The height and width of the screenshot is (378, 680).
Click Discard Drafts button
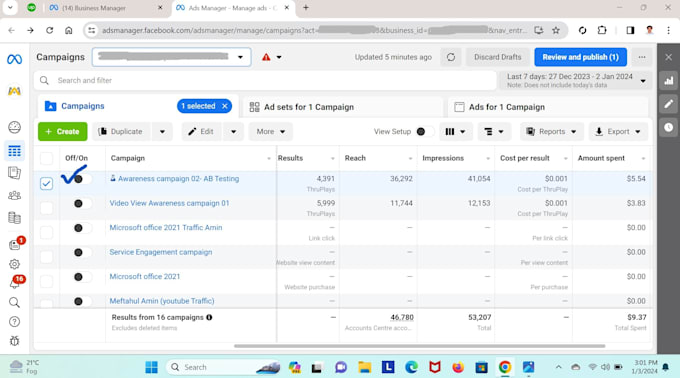point(497,57)
